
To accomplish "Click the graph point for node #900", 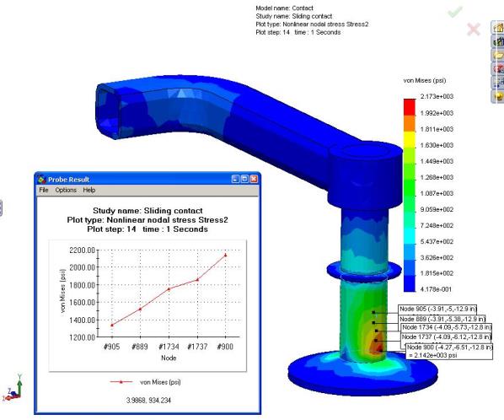I will click(225, 255).
